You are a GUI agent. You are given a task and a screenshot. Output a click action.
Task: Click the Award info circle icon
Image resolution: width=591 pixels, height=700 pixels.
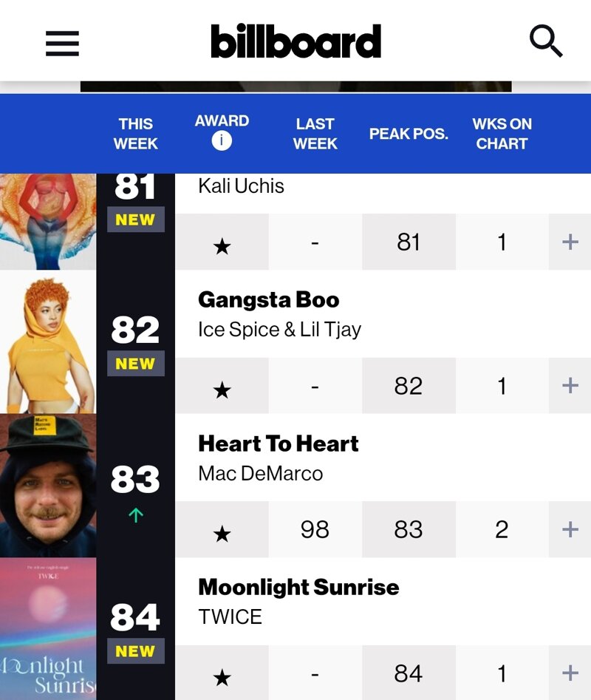(x=222, y=141)
